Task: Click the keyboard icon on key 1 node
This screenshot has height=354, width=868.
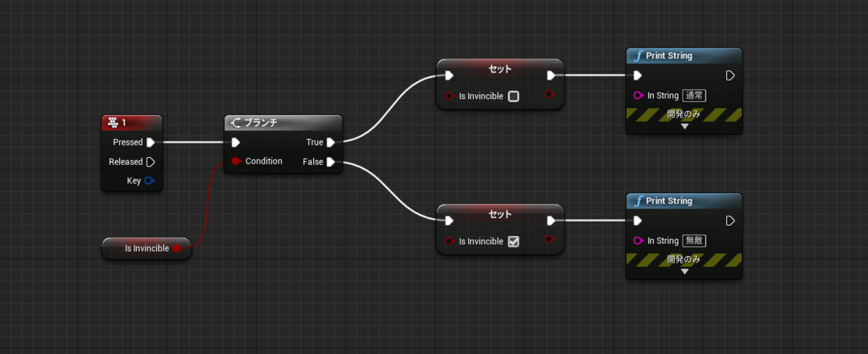Action: [113, 123]
